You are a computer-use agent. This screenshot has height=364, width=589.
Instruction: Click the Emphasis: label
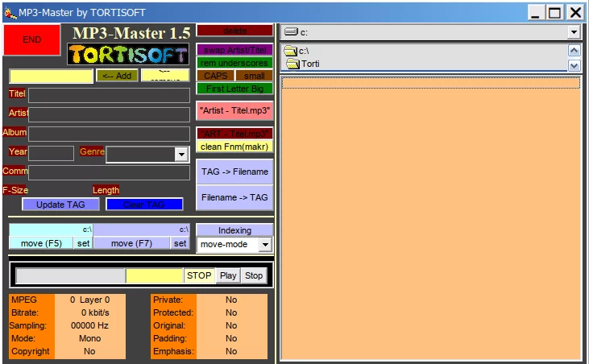[173, 351]
